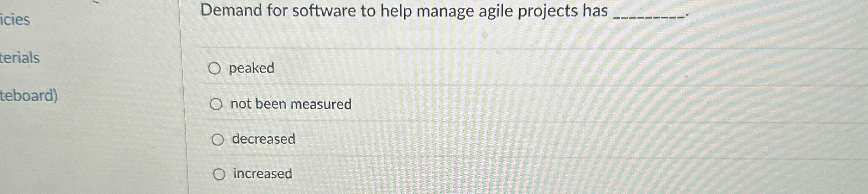This screenshot has width=868, height=194.
Task: Click the 'decreased' answer label text
Action: 263,139
